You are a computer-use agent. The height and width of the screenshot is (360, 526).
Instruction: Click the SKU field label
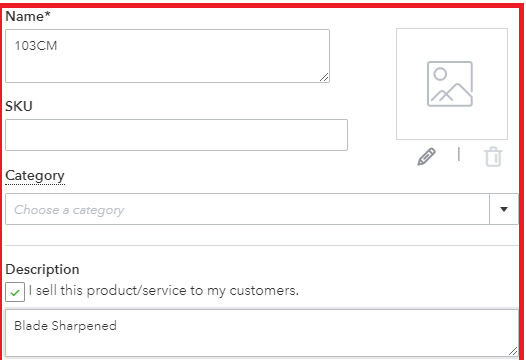pos(19,106)
